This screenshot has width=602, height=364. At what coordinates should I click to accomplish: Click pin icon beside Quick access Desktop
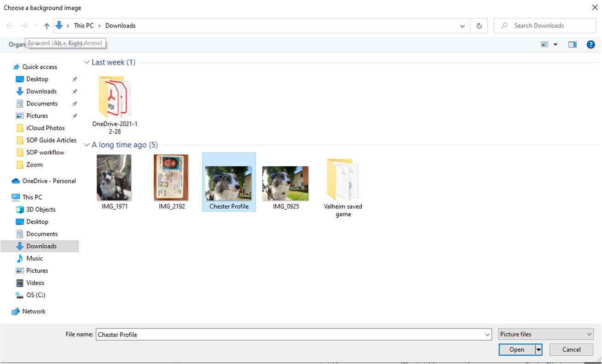point(75,79)
